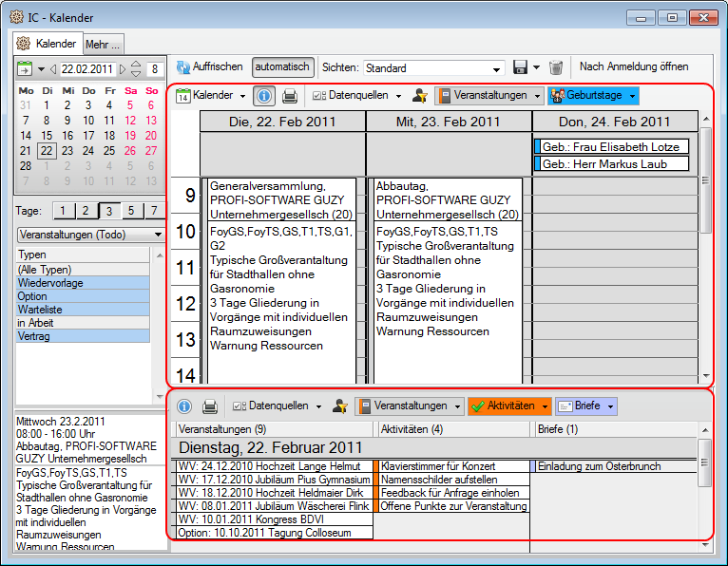Expand the Veranstaltungen (Todo) dropdown

(x=90, y=235)
